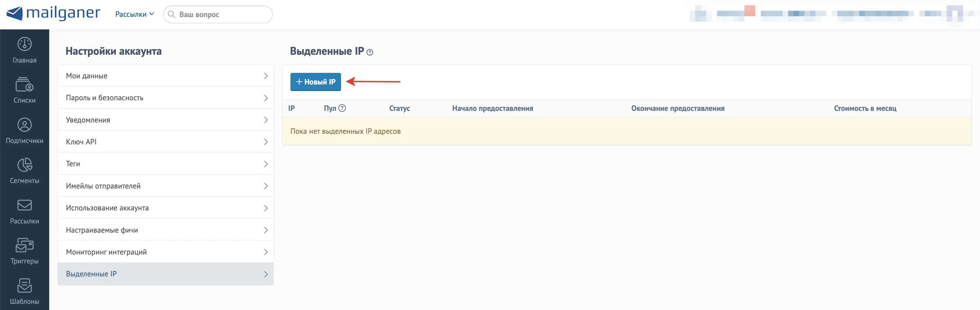
Task: Open the Шаблоны sidebar icon
Action: tap(24, 285)
